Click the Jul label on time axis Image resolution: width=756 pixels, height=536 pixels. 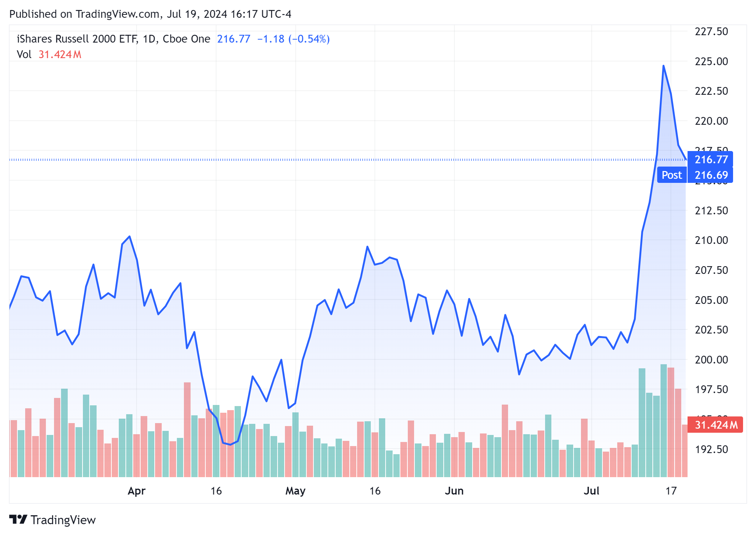pos(591,491)
